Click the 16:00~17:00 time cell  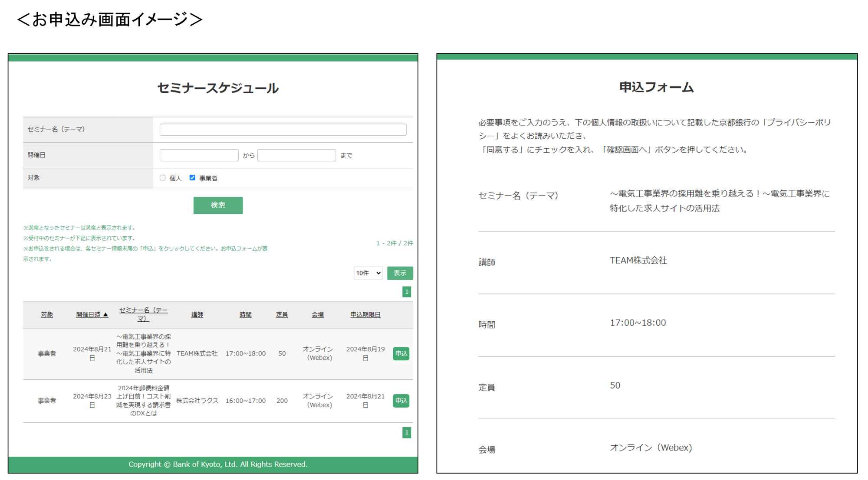[245, 401]
